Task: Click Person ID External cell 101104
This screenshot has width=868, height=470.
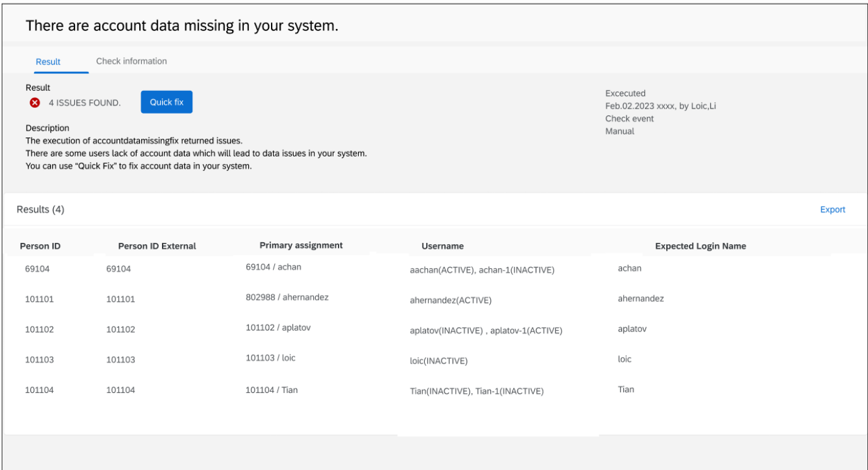Action: [x=120, y=390]
